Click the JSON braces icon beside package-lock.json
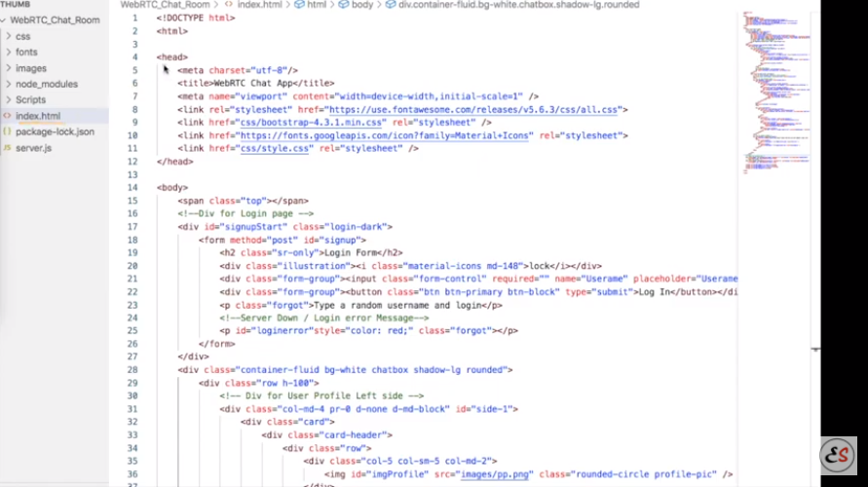This screenshot has width=868, height=487. click(x=7, y=131)
